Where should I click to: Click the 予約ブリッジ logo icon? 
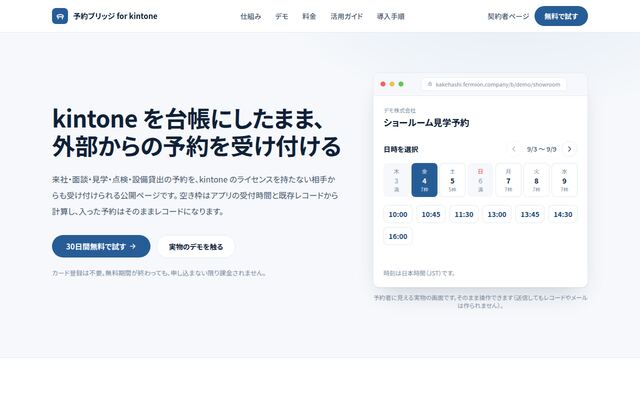[60, 16]
